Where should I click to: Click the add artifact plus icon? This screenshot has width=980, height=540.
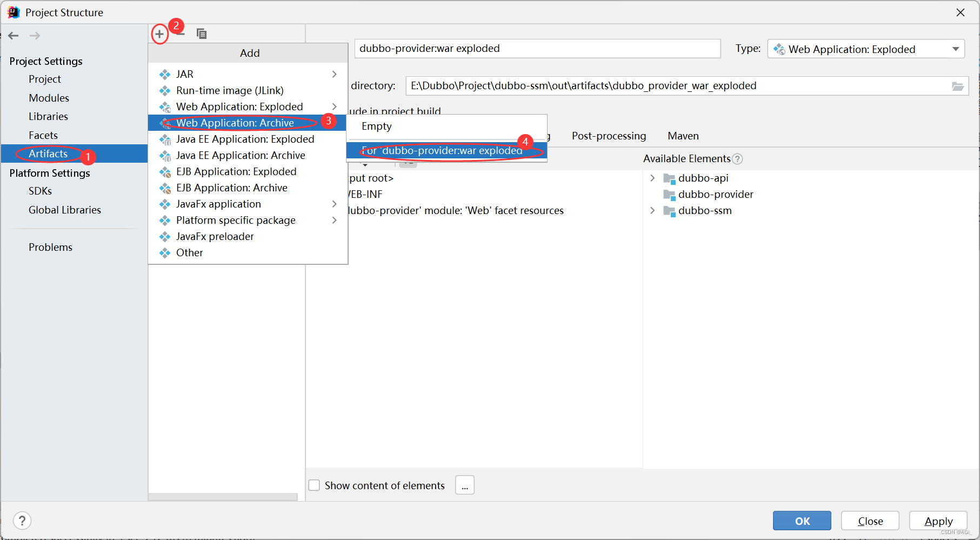(x=159, y=34)
